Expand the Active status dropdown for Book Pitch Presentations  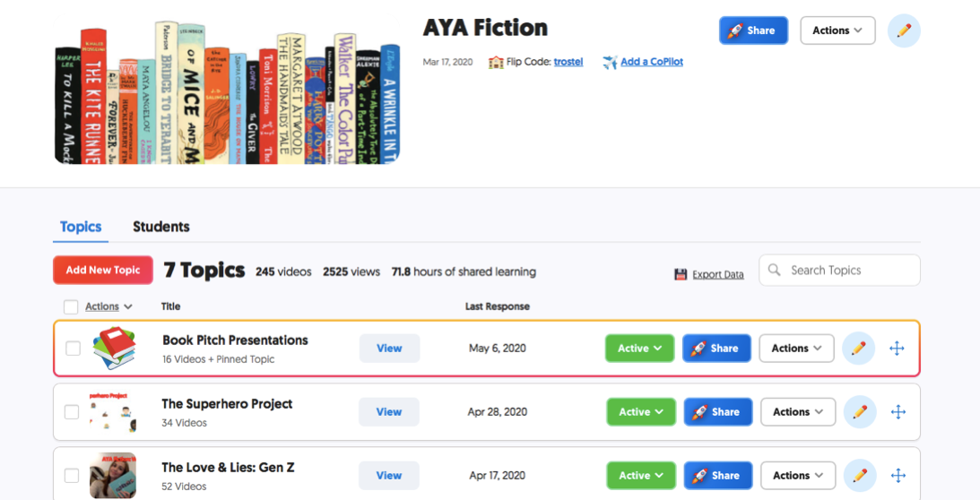pyautogui.click(x=639, y=349)
